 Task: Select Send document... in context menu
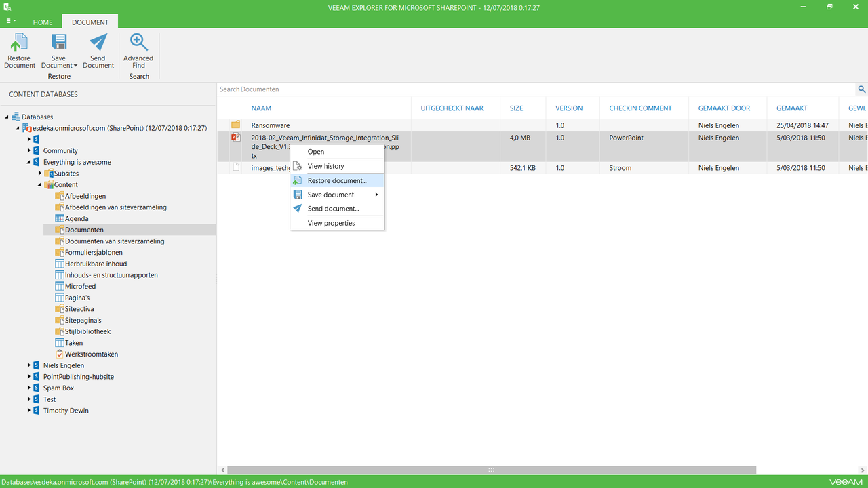333,209
